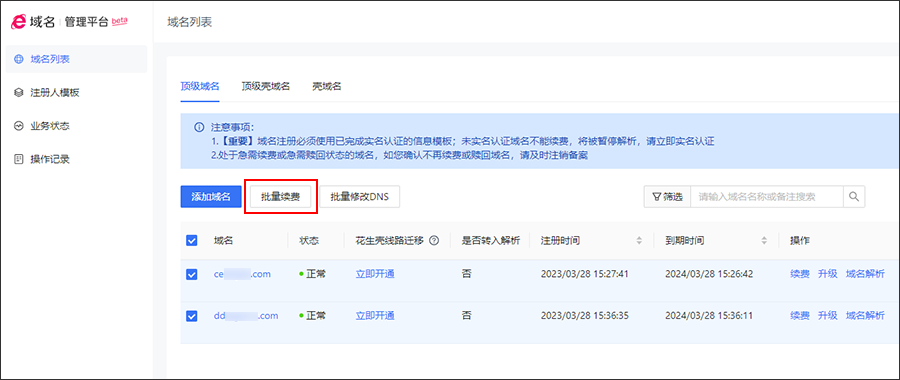The image size is (900, 380).
Task: Click the layers icon beside 注册人模板
Action: (x=18, y=92)
